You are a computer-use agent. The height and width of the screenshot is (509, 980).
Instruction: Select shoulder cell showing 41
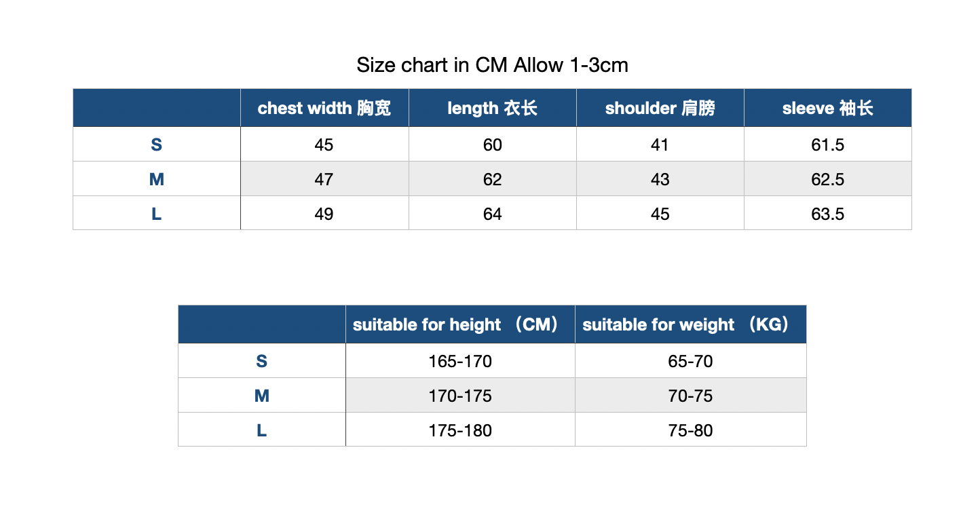click(660, 145)
